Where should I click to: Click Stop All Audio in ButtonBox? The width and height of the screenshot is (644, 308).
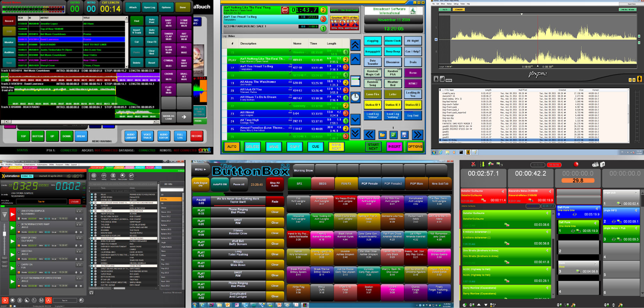tap(275, 184)
